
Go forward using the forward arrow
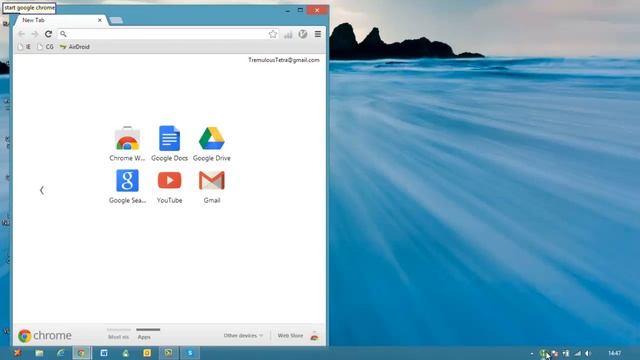point(35,34)
